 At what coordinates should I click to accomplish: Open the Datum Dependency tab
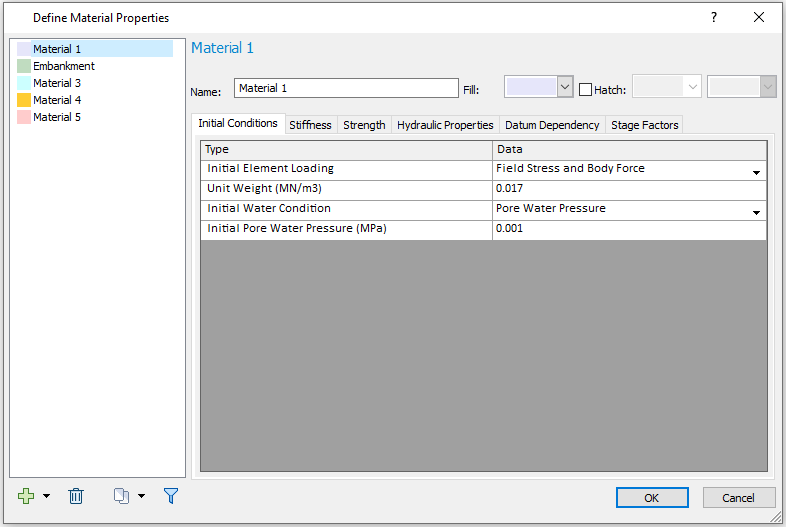click(552, 125)
